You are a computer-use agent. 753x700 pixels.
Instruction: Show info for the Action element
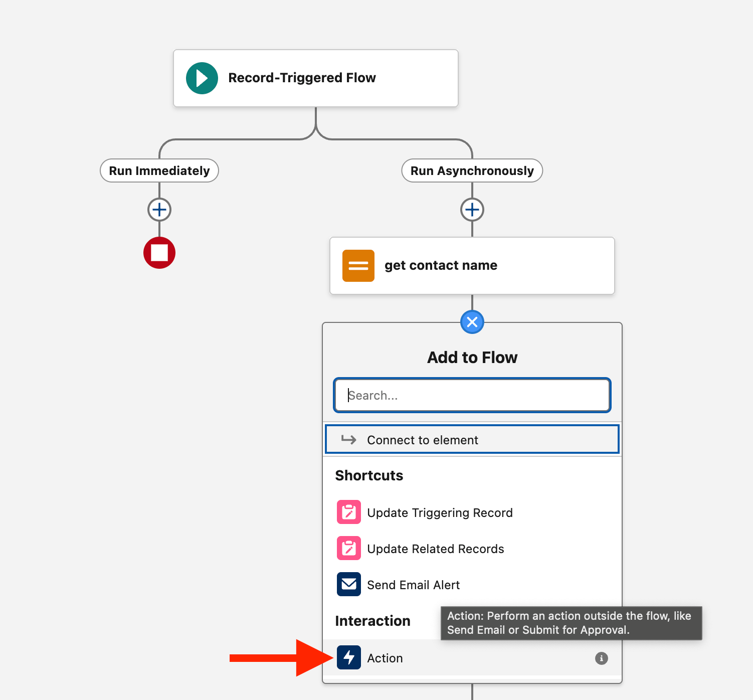pos(602,658)
